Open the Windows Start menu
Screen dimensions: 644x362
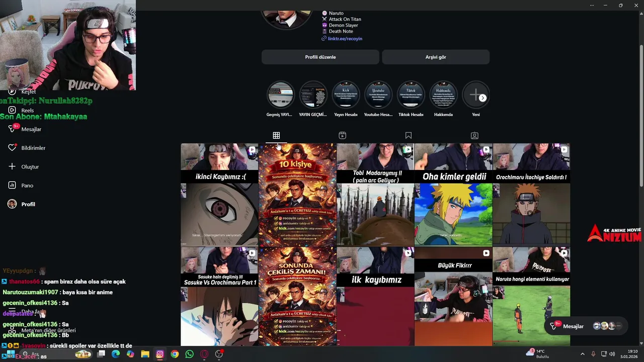[11, 354]
